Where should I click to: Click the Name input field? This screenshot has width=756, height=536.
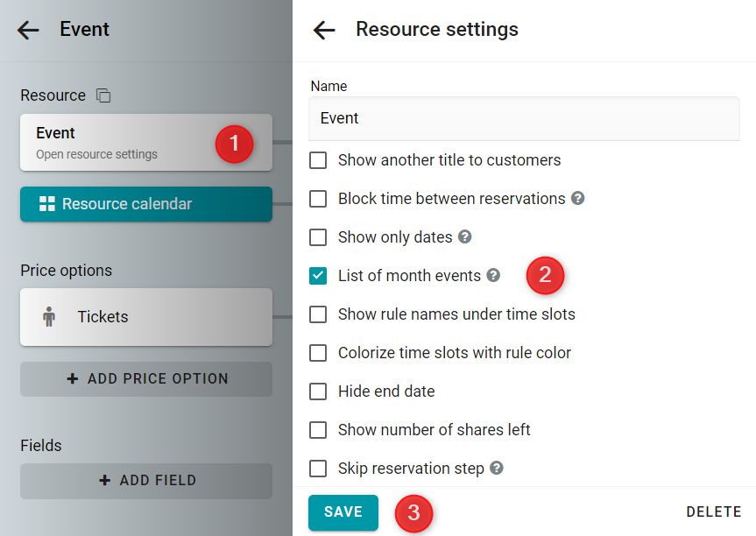click(524, 118)
